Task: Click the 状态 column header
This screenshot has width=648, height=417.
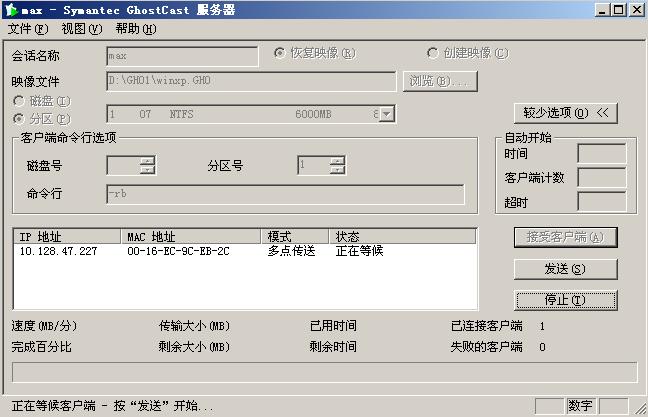Action: [403, 236]
